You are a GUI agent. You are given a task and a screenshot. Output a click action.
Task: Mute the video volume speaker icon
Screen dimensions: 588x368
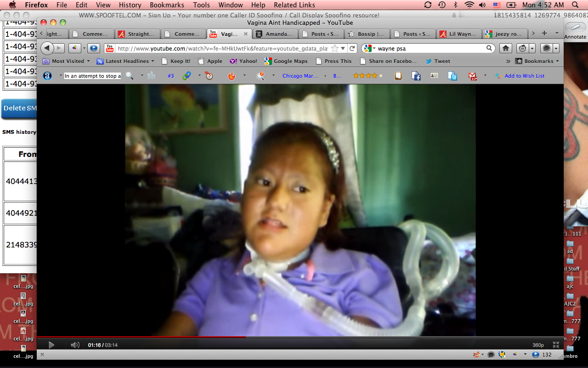(x=75, y=345)
